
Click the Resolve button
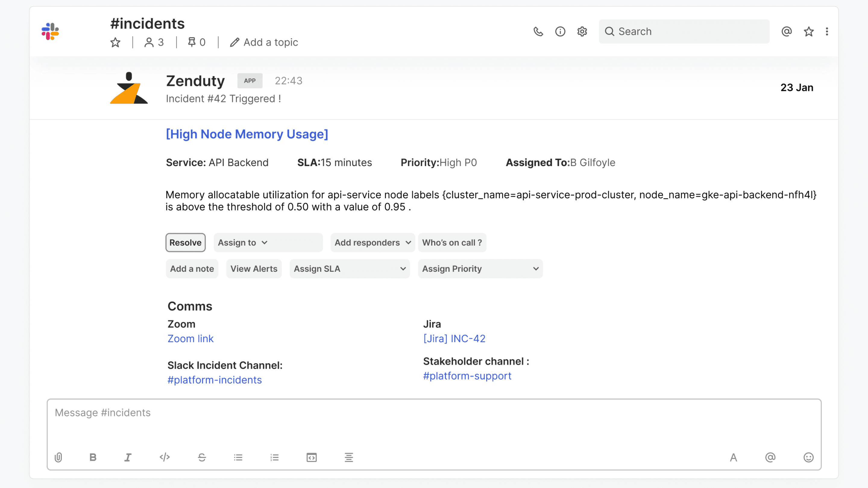click(185, 242)
